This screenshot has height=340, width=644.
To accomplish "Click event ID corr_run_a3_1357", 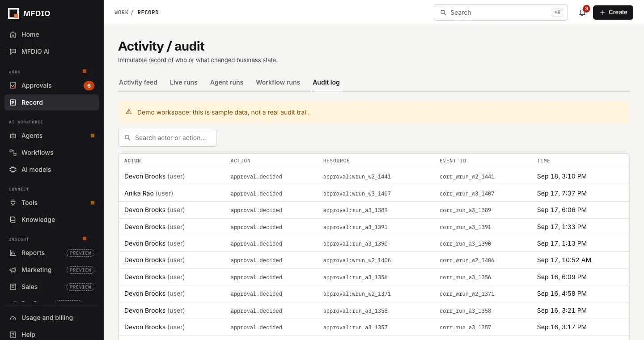I will pos(465,327).
